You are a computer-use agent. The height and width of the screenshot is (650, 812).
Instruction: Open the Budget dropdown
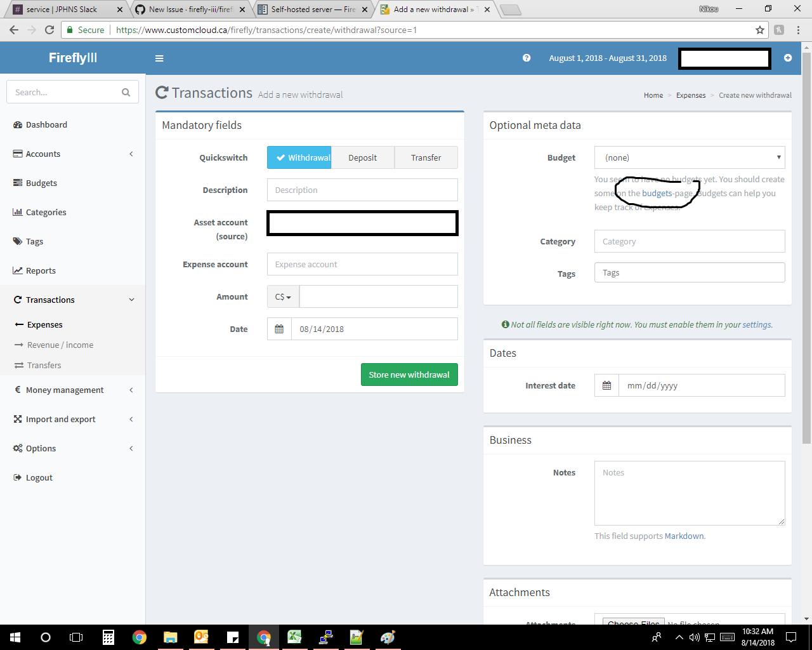(690, 157)
